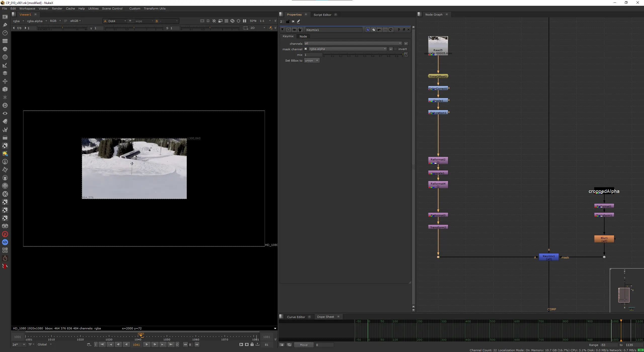Toggle the mask channel enable checkbox

coord(306,49)
